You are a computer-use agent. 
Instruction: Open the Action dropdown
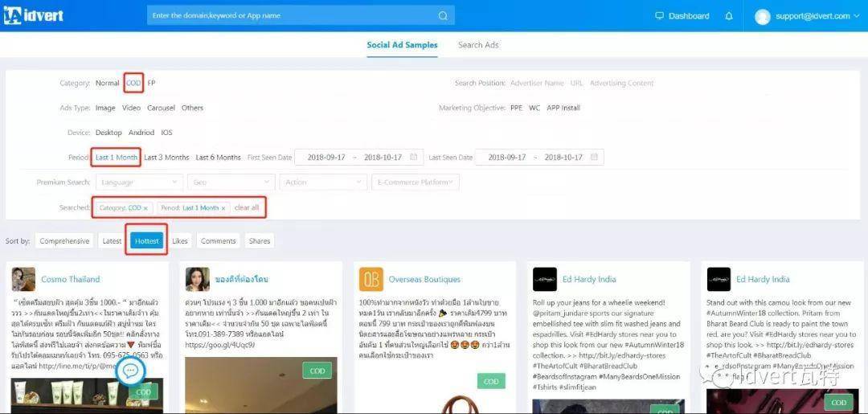323,182
